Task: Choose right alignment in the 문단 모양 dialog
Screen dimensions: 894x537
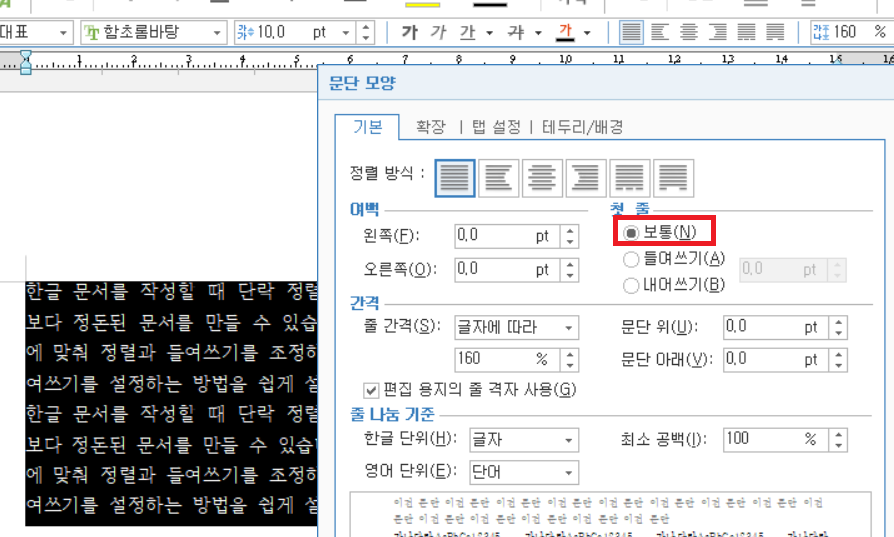Action: 586,178
